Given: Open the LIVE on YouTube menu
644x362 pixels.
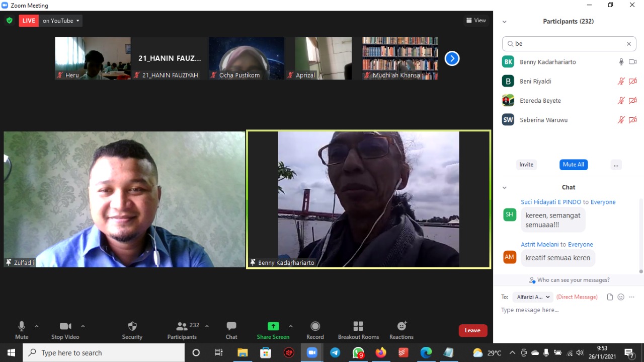Looking at the screenshot, I should (x=61, y=21).
